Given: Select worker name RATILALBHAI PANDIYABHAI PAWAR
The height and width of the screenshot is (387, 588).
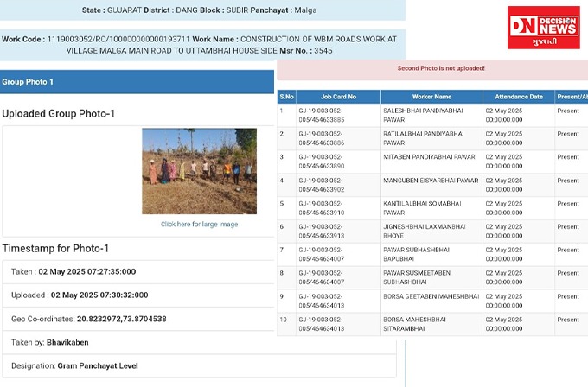Looking at the screenshot, I should click(x=424, y=138).
